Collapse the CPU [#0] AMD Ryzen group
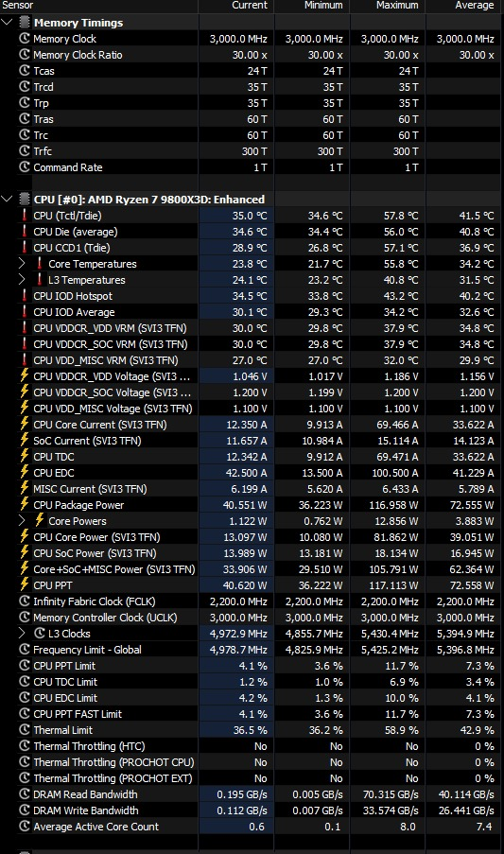The image size is (504, 854). point(7,199)
